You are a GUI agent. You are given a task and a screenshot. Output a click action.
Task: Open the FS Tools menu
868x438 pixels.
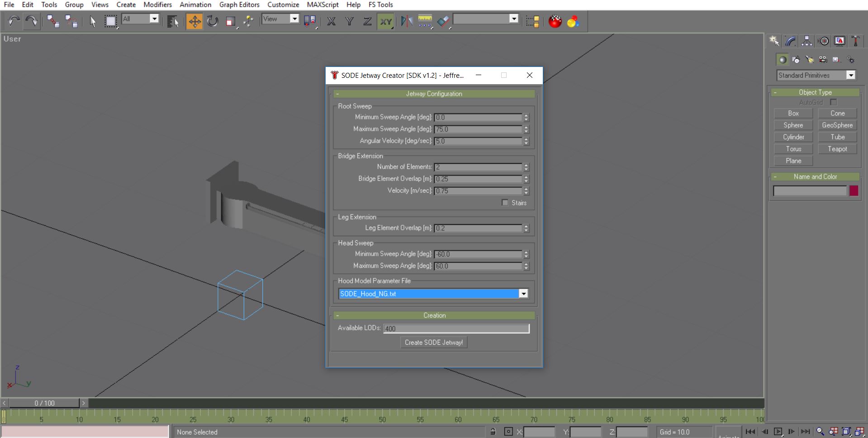click(x=380, y=5)
